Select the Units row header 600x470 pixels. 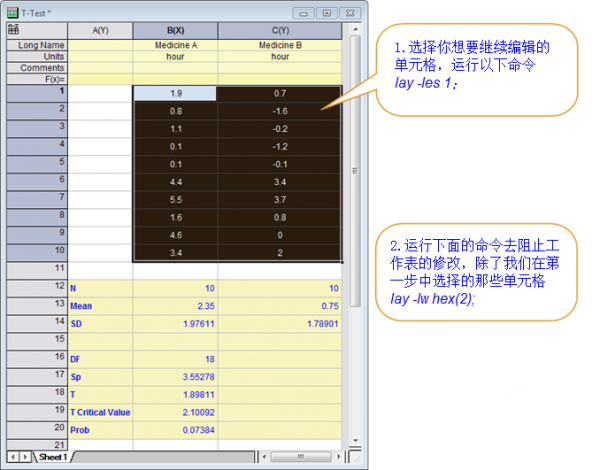pyautogui.click(x=37, y=57)
